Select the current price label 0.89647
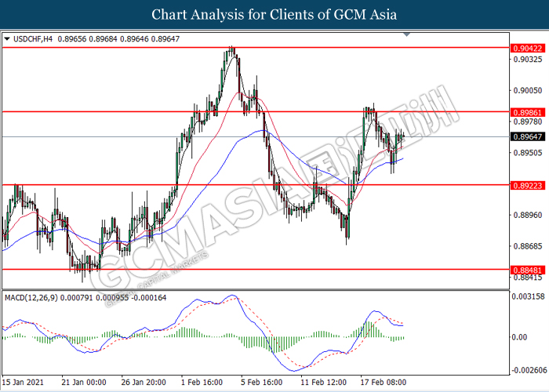 click(528, 136)
